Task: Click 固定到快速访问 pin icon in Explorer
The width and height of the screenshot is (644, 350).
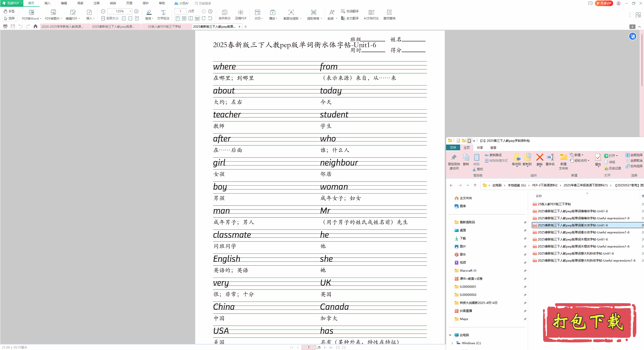Action: tap(454, 162)
